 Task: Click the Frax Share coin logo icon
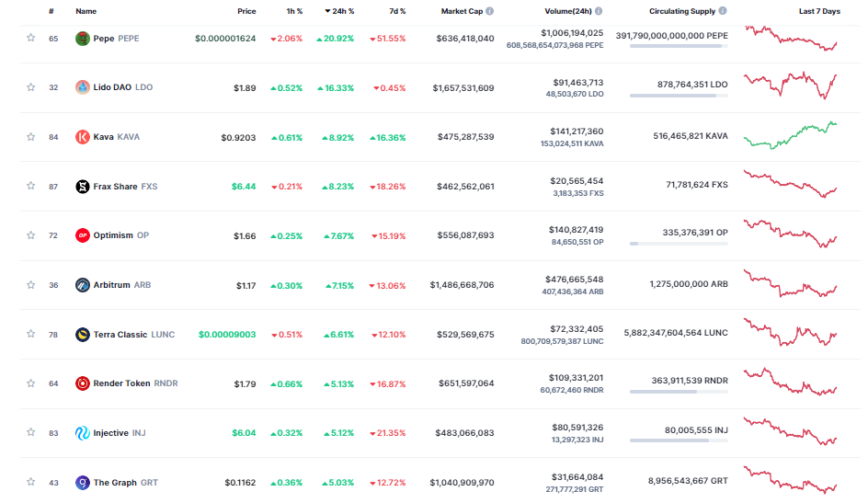tap(83, 187)
